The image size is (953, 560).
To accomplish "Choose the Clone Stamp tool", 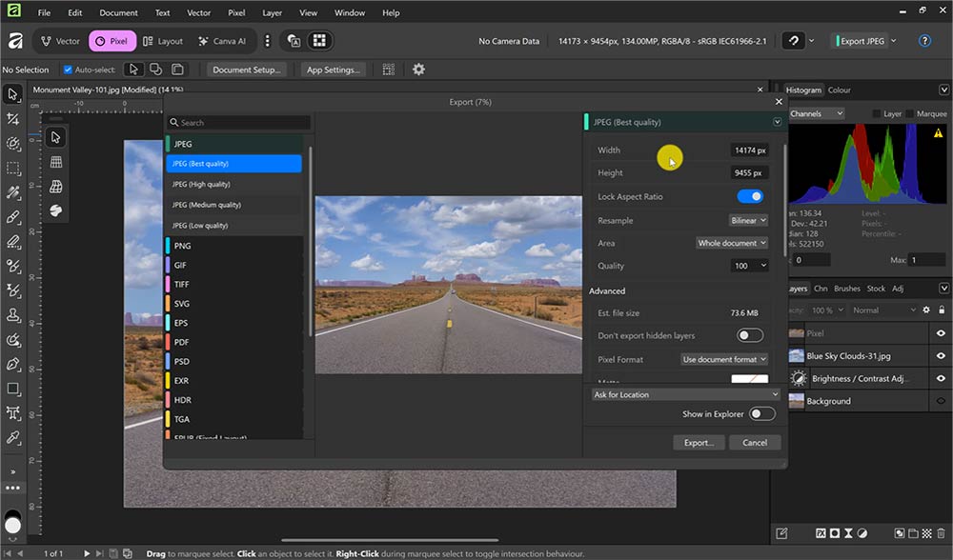I will pyautogui.click(x=13, y=314).
